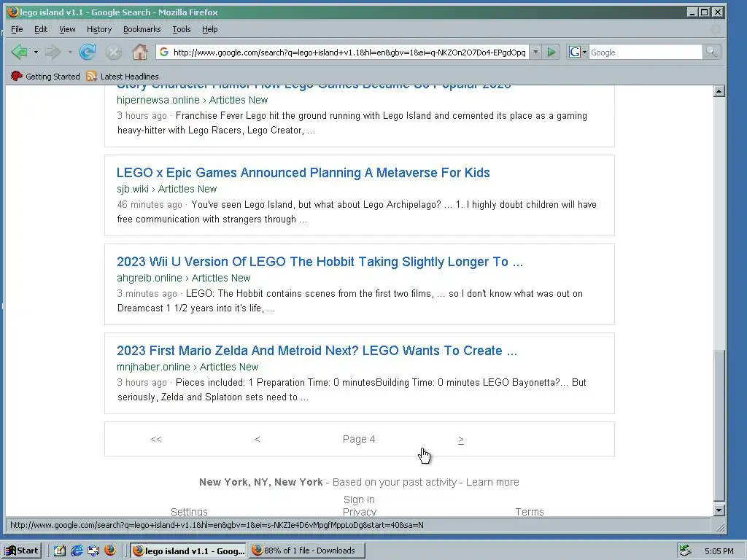Click the Stop loading button
747x560 pixels.
[x=113, y=52]
